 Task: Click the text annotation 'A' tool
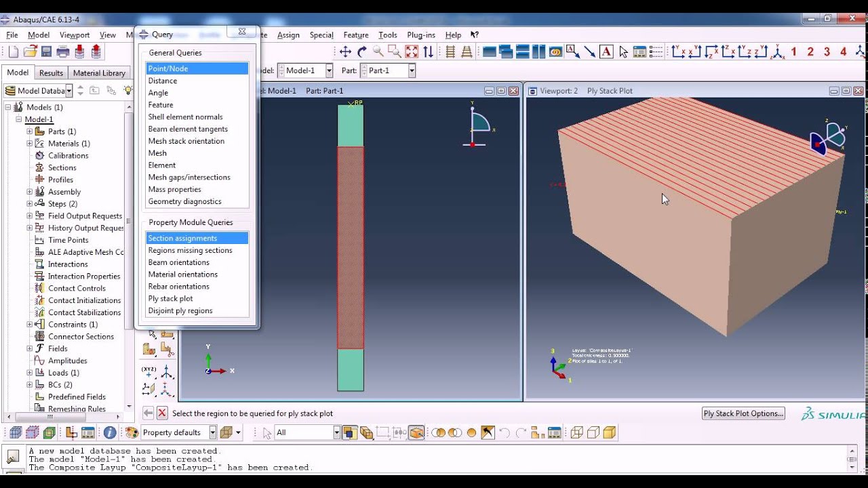pyautogui.click(x=606, y=52)
